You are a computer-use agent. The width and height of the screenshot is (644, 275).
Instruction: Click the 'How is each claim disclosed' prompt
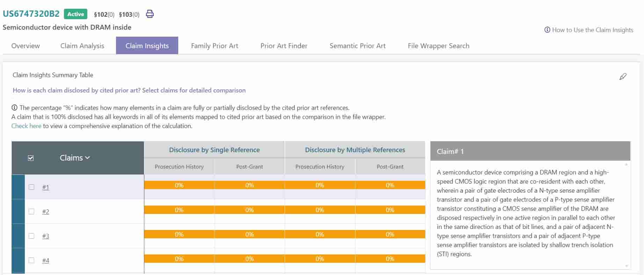(129, 90)
